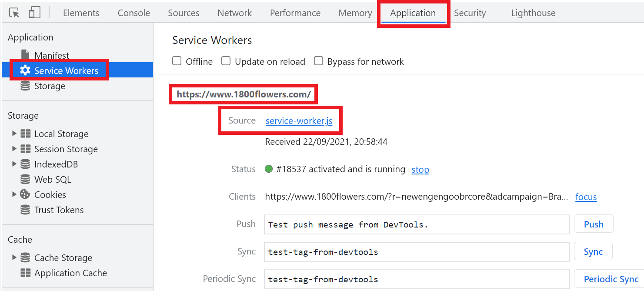The height and width of the screenshot is (291, 644).
Task: Click the Session Storage table icon
Action: 26,149
